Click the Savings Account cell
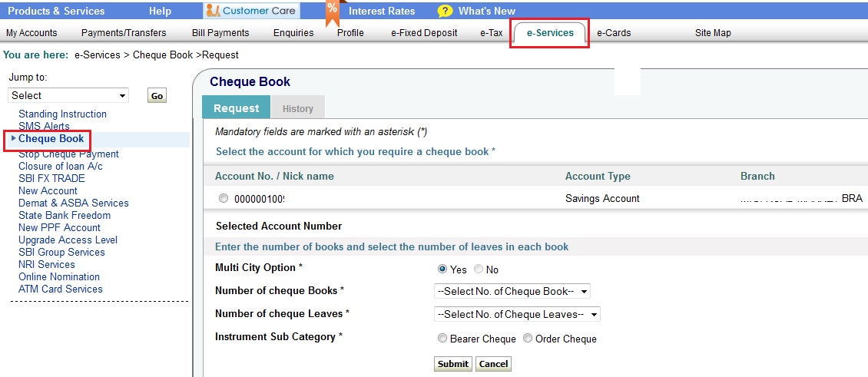 [602, 198]
